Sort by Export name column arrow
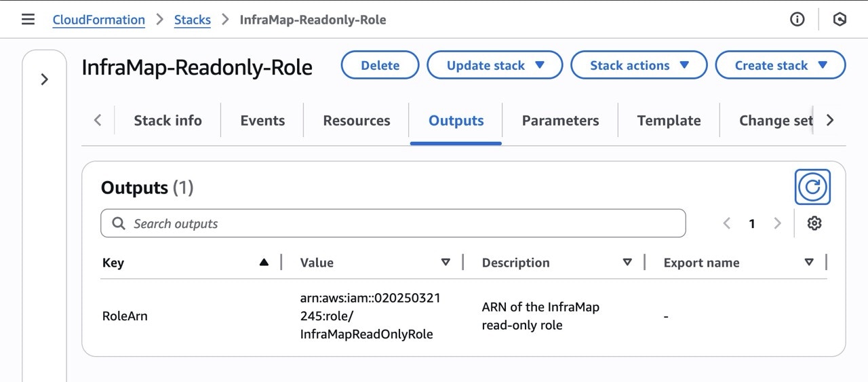 point(809,263)
